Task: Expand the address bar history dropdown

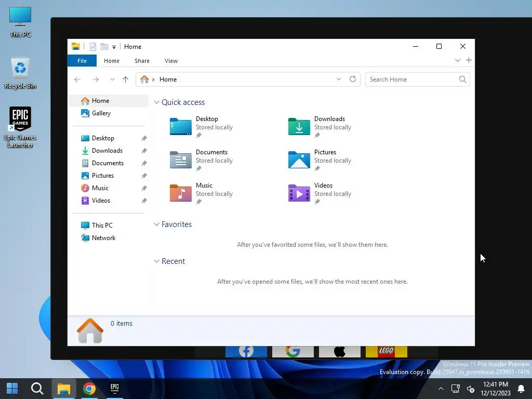Action: 338,79
